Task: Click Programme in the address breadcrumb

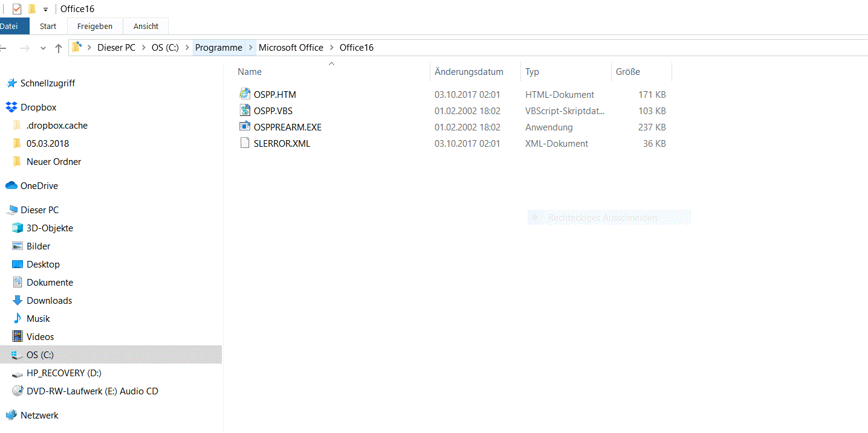Action: 219,48
